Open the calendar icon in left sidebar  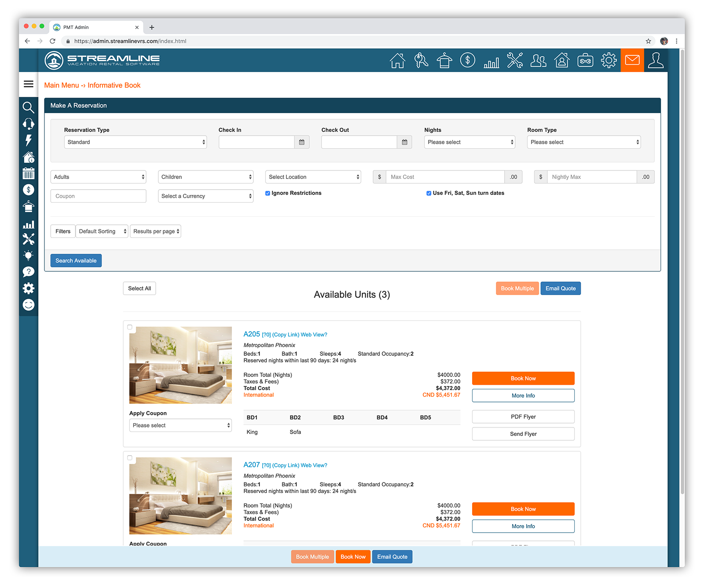coord(28,173)
